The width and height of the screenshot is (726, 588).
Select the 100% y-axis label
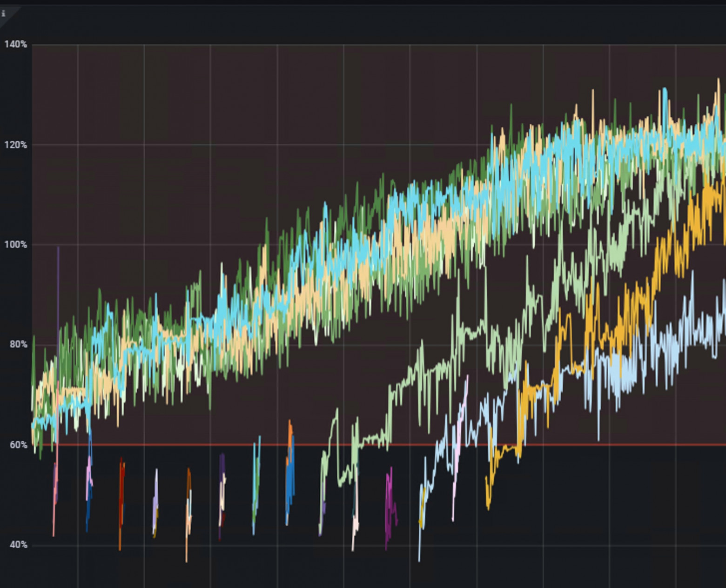(x=16, y=244)
